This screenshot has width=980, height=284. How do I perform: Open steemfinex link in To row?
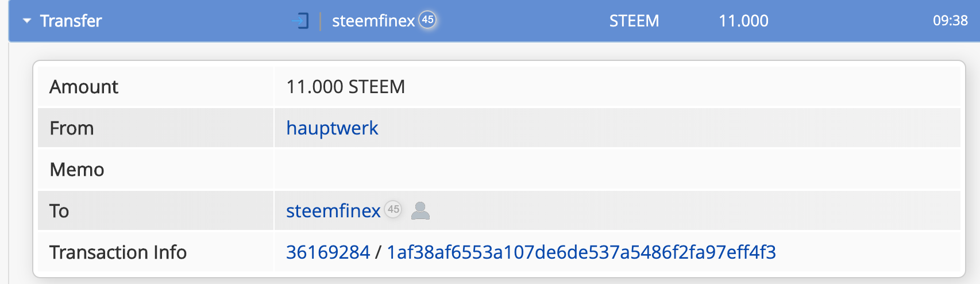click(333, 211)
